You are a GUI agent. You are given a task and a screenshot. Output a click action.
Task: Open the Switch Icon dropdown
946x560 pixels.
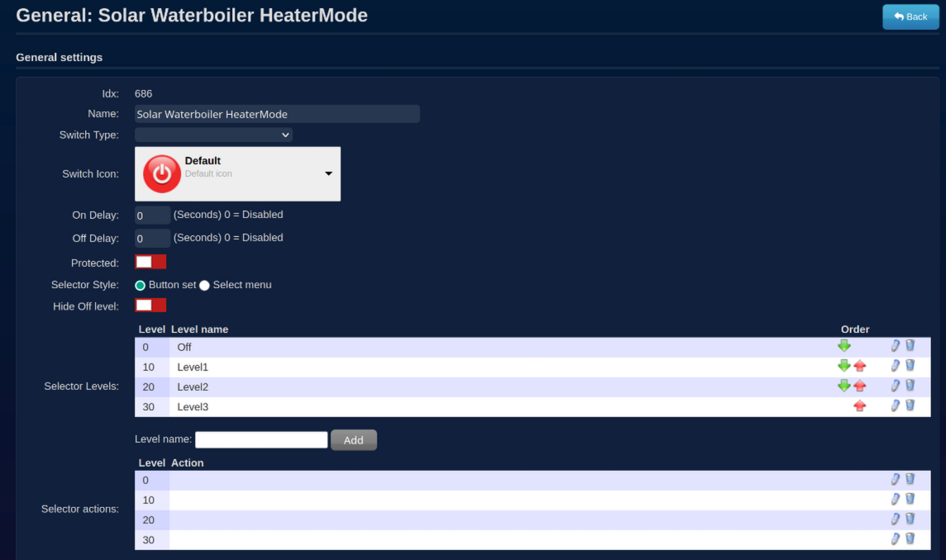coord(238,173)
